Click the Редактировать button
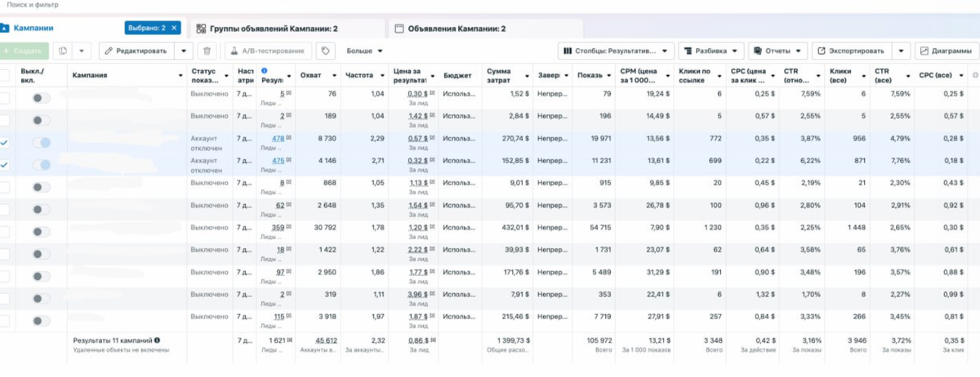Screen dimensions: 980x377 coord(138,51)
